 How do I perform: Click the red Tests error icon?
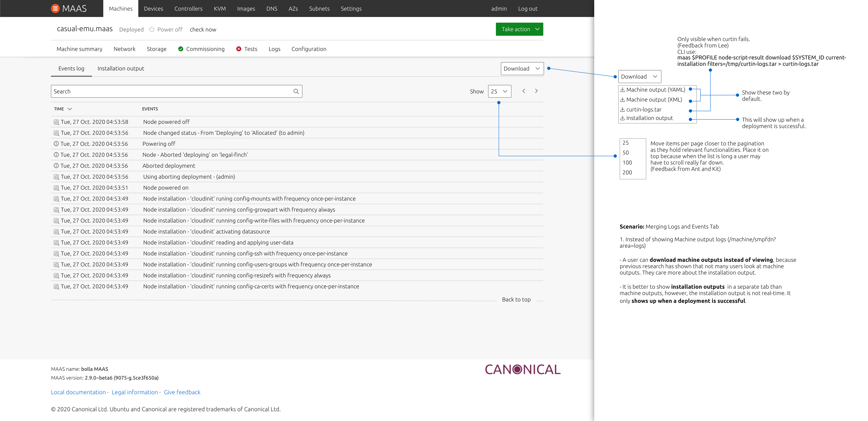pos(239,49)
